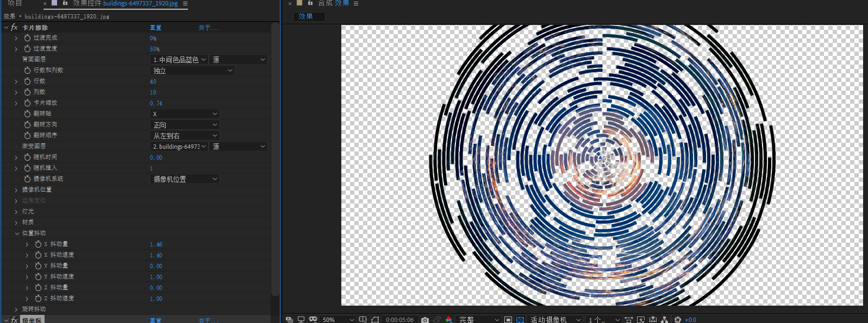Enable keyframe stopwatch for 卡片缩放
The height and width of the screenshot is (323, 868).
(27, 103)
